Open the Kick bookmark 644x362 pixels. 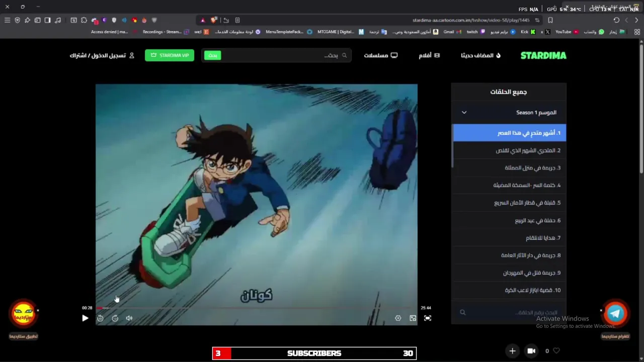(x=528, y=32)
